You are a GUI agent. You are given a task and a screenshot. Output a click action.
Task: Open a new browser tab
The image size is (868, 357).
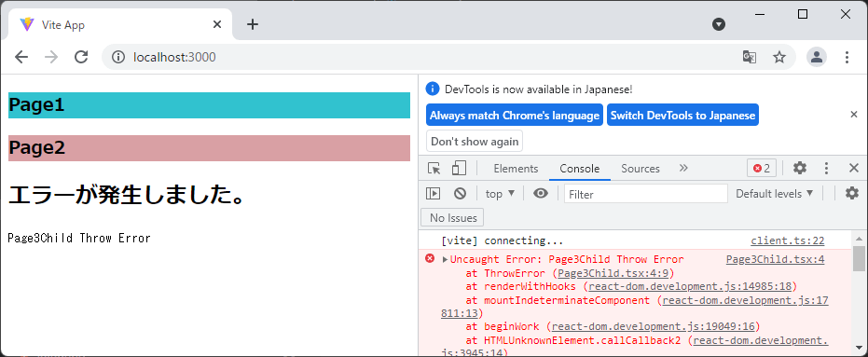pyautogui.click(x=253, y=24)
